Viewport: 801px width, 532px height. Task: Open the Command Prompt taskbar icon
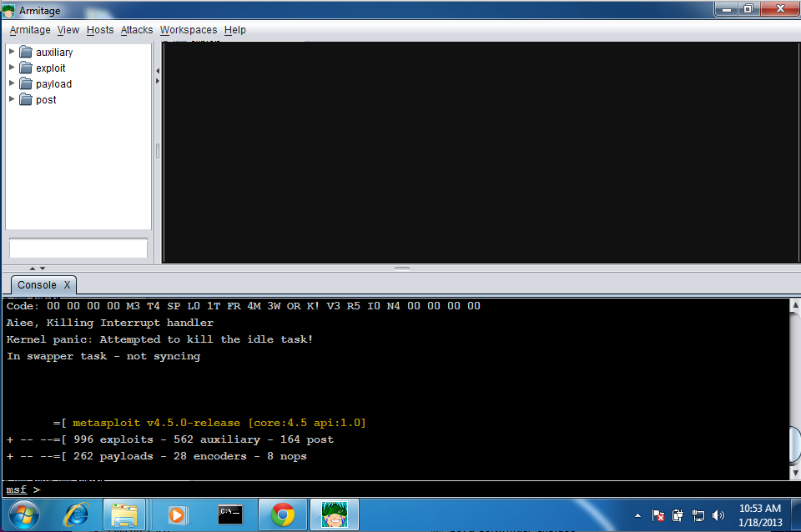(230, 514)
